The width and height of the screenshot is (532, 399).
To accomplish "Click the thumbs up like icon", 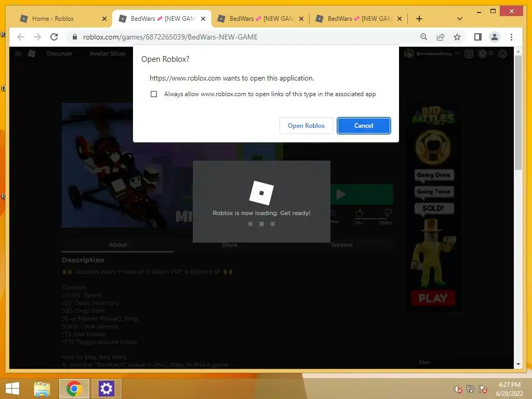I will point(360,213).
